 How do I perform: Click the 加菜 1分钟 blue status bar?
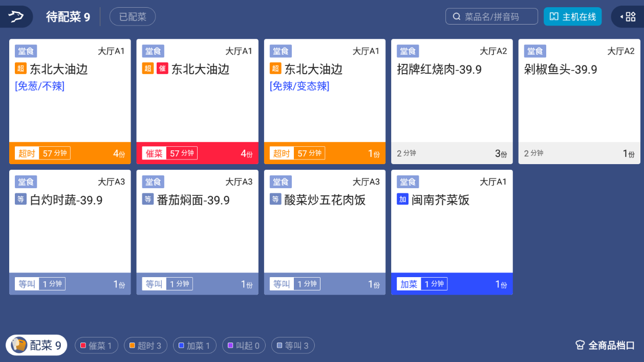point(452,284)
